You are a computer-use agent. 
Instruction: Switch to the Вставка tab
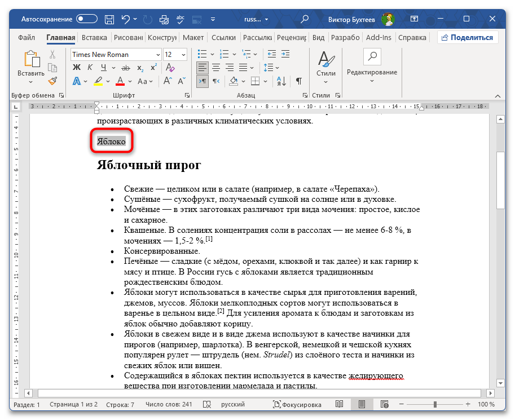[94, 38]
